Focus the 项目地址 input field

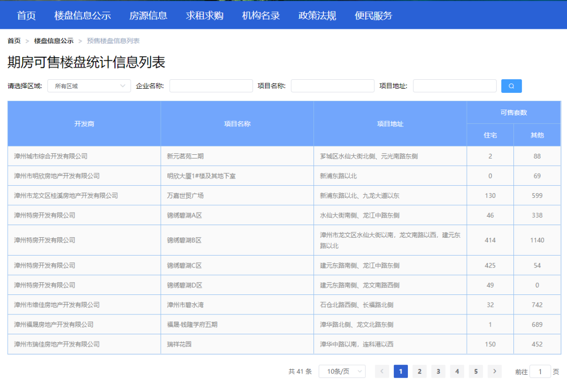tap(455, 86)
